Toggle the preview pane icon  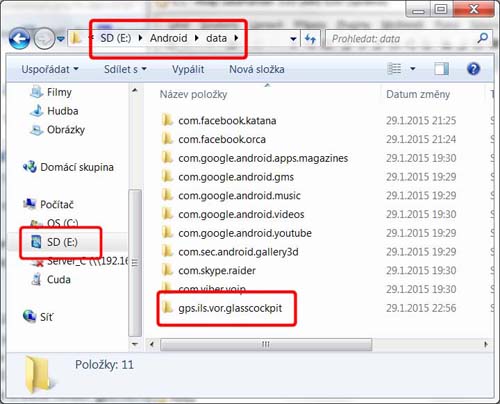441,69
